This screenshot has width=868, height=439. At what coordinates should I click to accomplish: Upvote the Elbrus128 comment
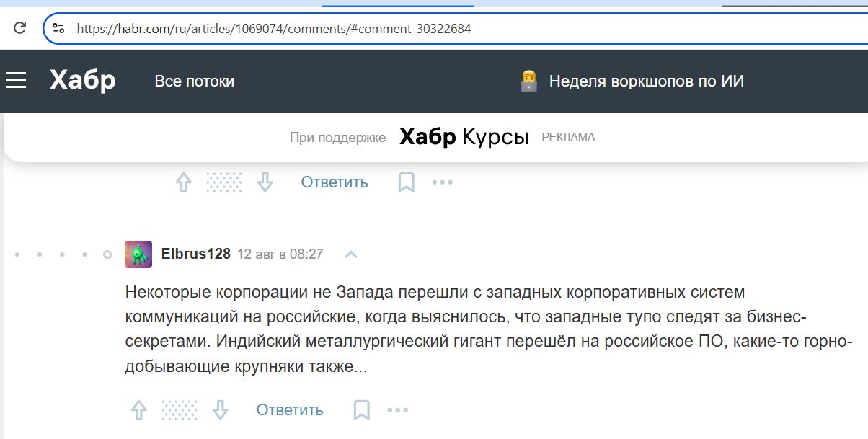(x=139, y=410)
